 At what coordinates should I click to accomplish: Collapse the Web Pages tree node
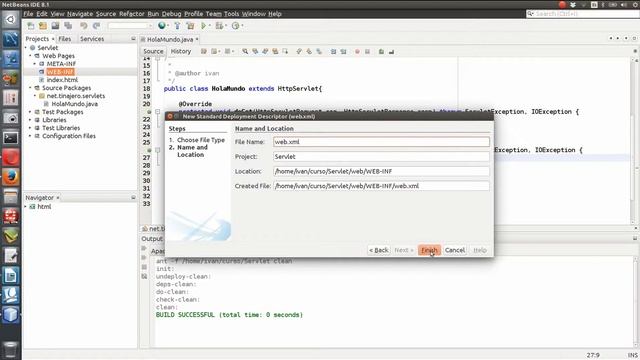pyautogui.click(x=31, y=56)
